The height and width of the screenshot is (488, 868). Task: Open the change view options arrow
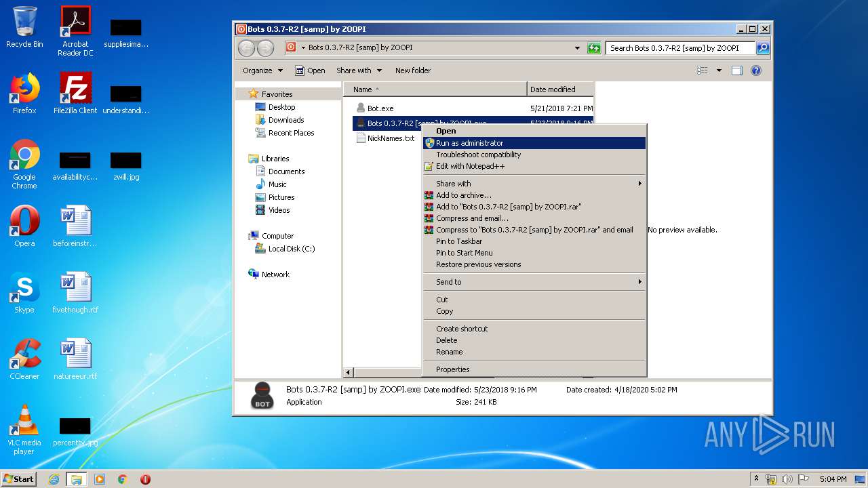click(719, 70)
